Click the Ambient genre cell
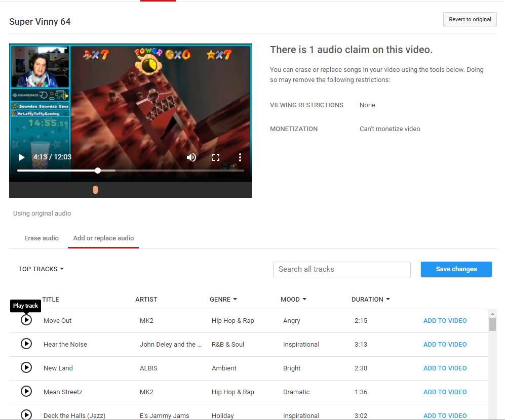505x420 pixels. [224, 368]
